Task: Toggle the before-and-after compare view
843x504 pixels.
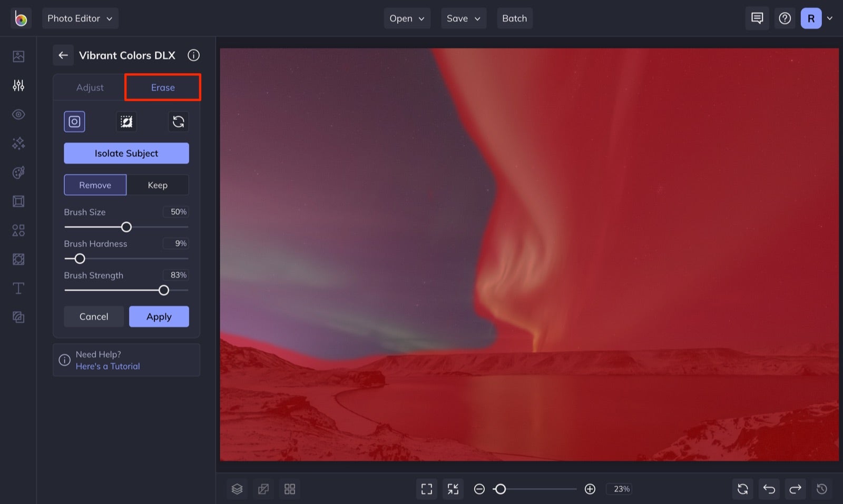Action: pyautogui.click(x=263, y=489)
